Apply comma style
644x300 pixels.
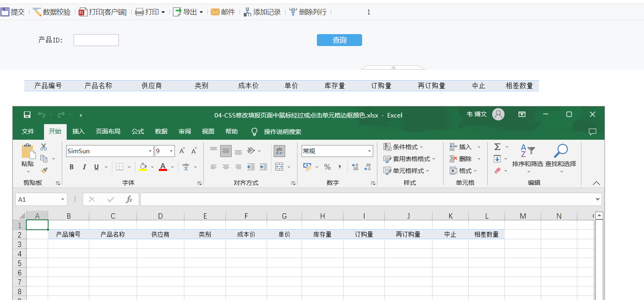339,167
